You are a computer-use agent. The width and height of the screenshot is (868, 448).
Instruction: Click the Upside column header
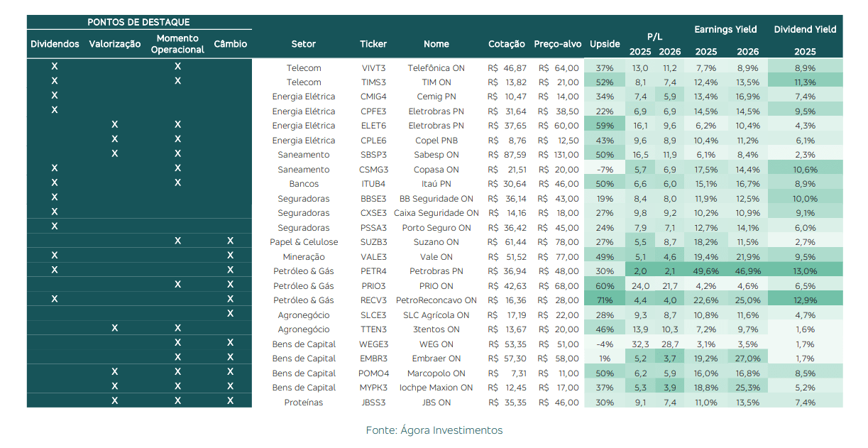tap(605, 44)
